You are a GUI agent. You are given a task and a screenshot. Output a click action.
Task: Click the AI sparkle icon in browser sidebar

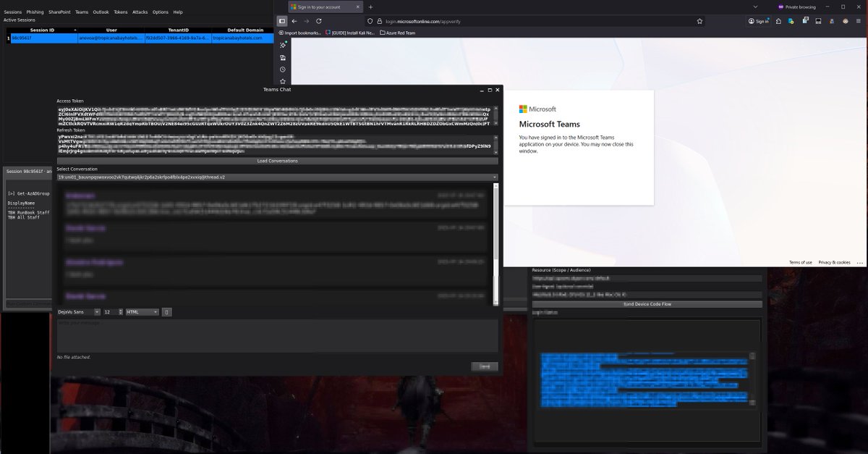coord(283,45)
